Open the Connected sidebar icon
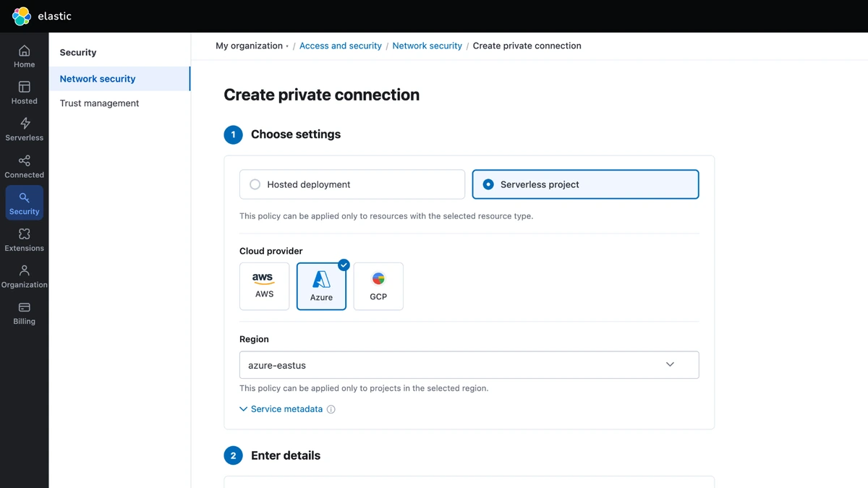 click(24, 160)
